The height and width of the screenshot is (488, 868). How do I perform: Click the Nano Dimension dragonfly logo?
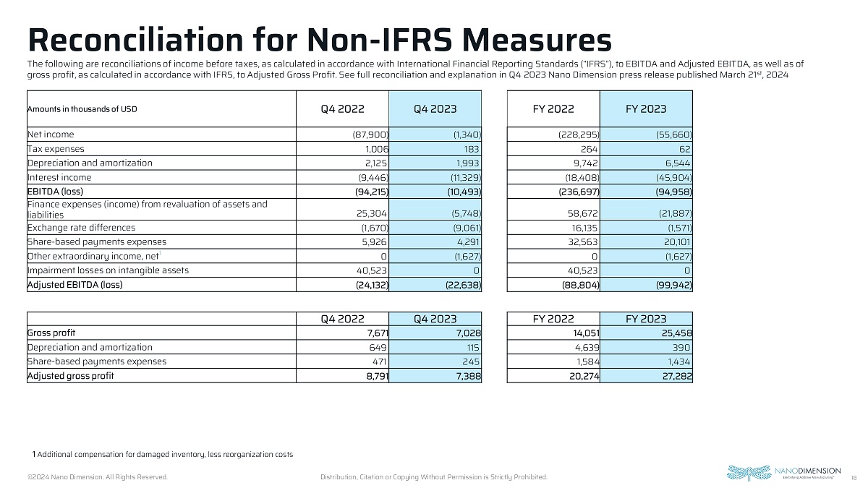click(751, 471)
